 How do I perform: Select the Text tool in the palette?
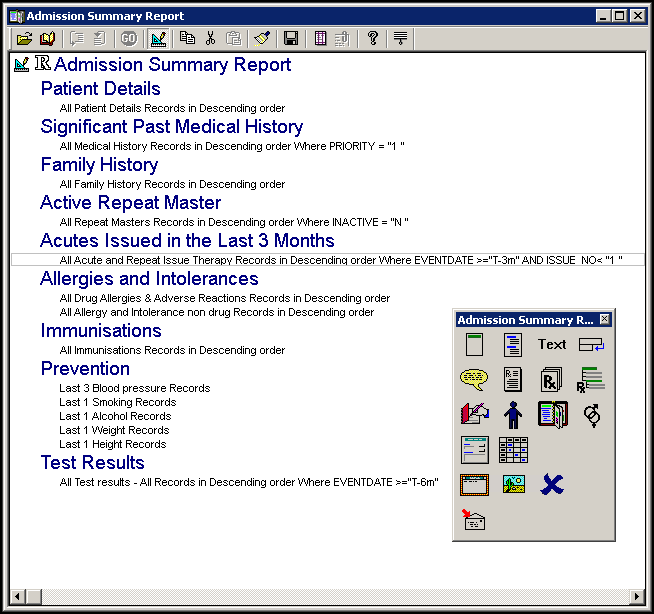552,345
